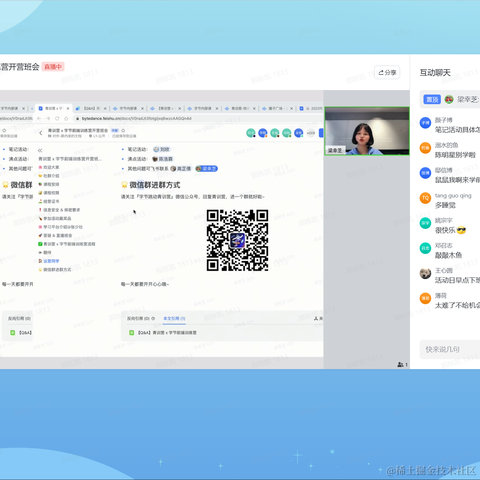The height and width of the screenshot is (480, 480).
Task: Click the browser forward arrow in shared screen
Action: point(48,118)
